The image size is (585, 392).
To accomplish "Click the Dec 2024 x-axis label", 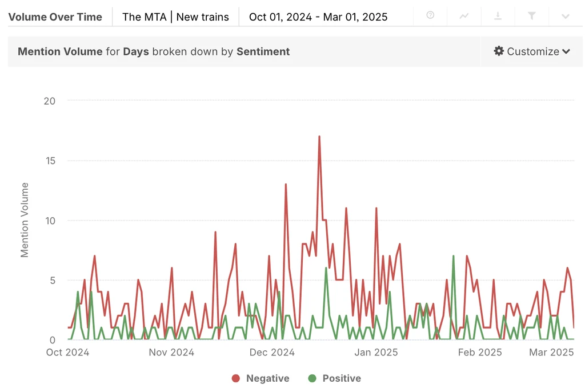I will 273,353.
